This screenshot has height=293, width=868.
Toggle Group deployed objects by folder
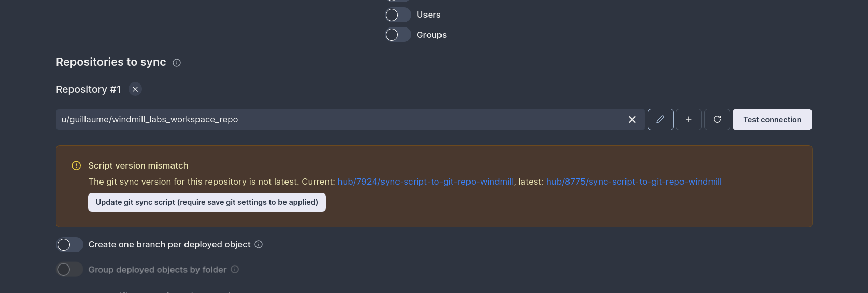(69, 270)
